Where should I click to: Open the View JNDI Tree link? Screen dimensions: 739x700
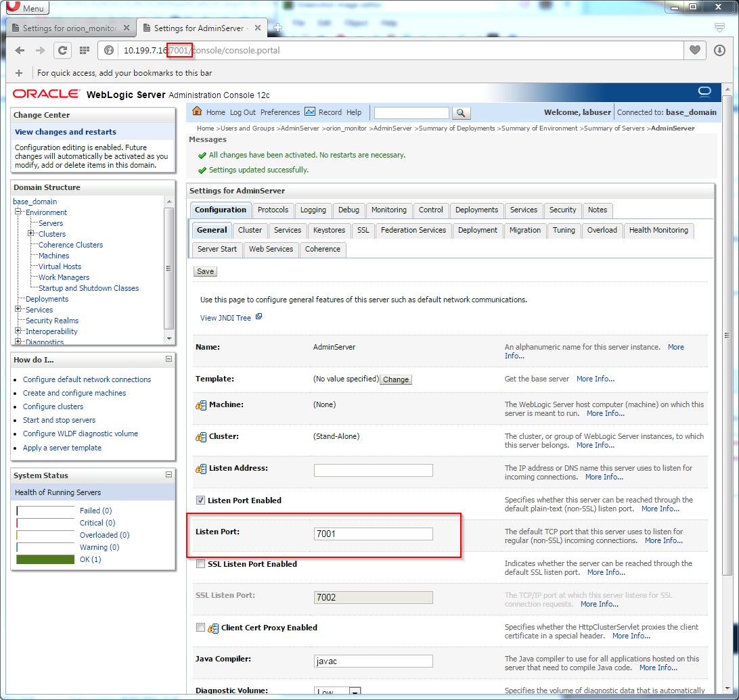[x=225, y=318]
